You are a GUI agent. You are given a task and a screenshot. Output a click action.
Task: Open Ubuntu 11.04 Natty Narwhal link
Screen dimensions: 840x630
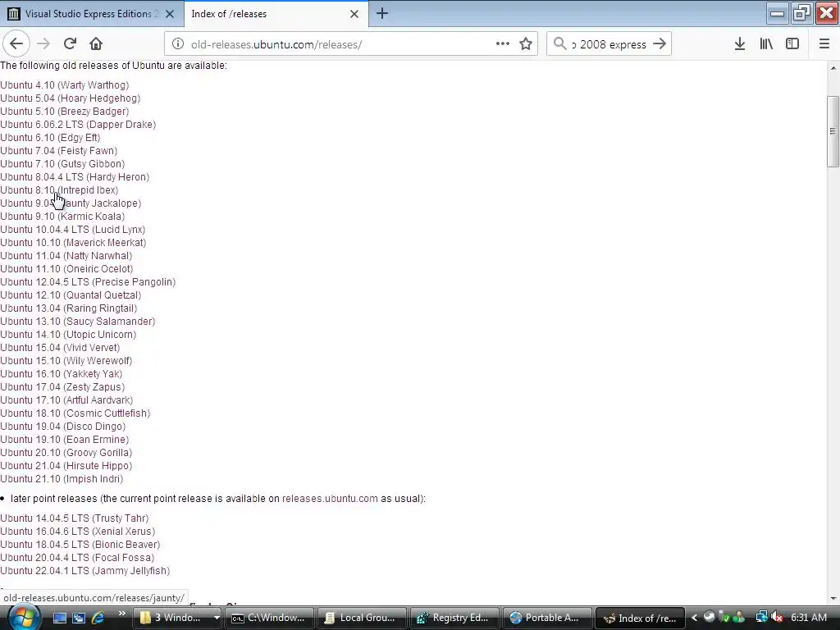pos(66,256)
